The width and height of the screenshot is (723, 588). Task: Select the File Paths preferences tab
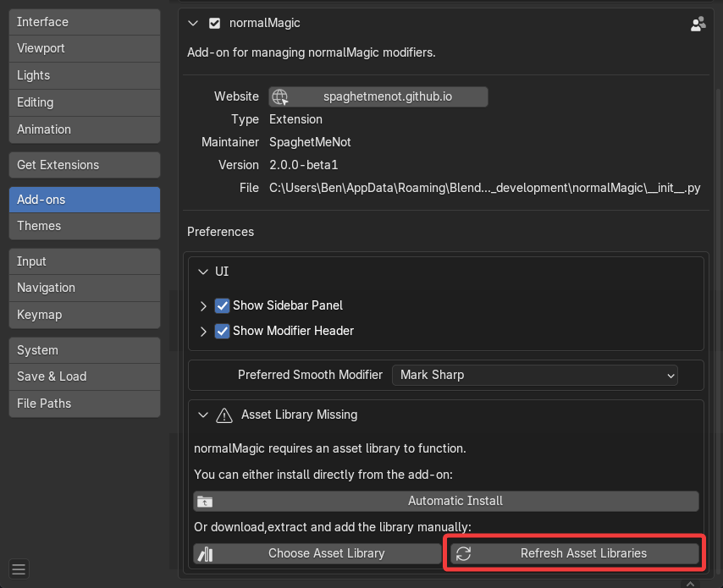point(84,404)
